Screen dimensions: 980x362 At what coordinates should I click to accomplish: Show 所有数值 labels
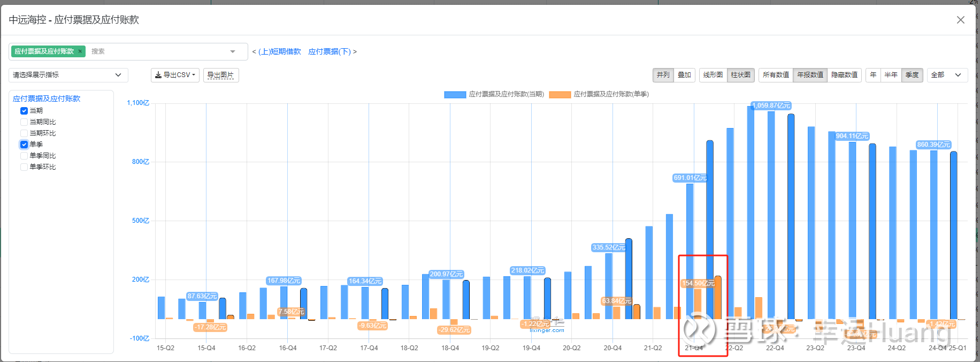point(776,75)
